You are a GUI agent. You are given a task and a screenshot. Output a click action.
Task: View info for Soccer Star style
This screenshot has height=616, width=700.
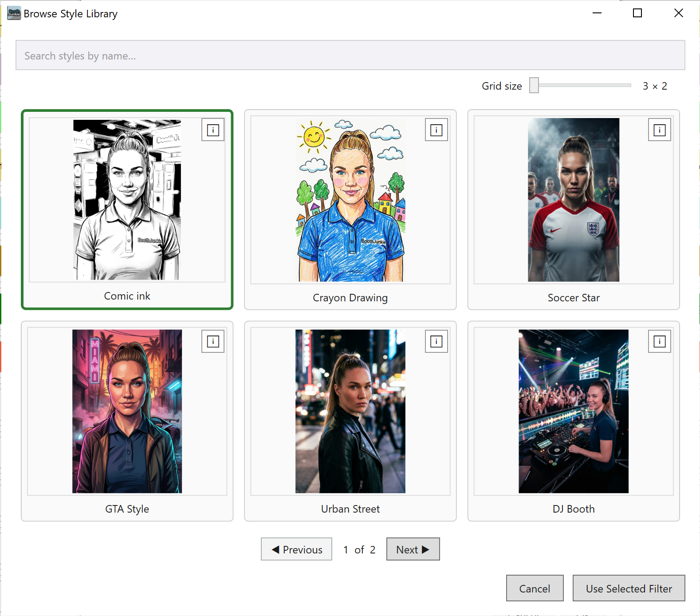pyautogui.click(x=659, y=130)
